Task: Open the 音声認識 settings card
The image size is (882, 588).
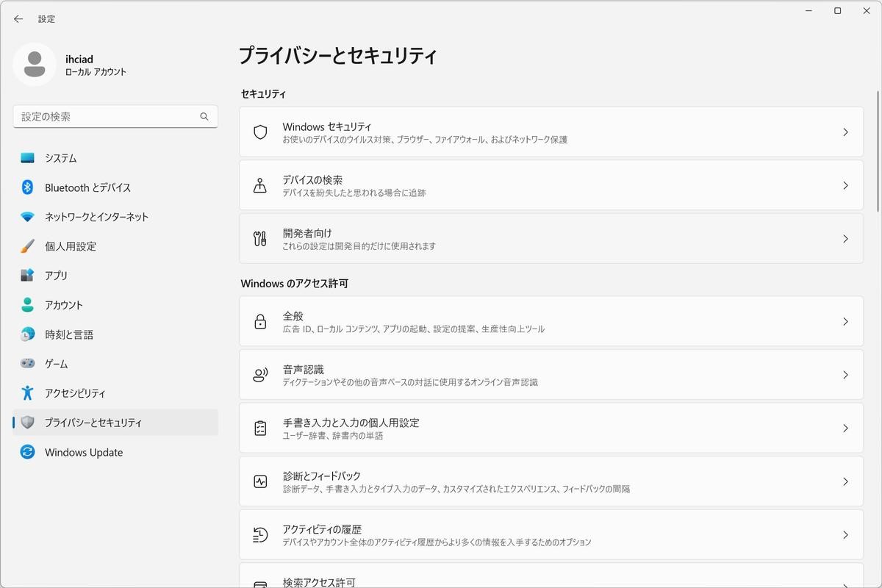Action: 551,375
